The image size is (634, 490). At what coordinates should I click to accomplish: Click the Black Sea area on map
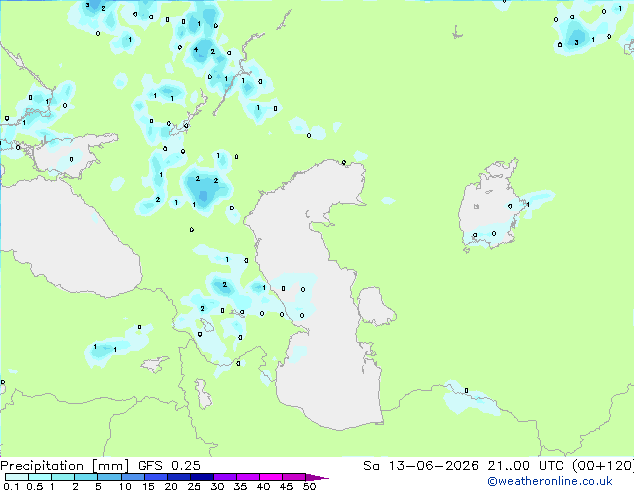tap(69, 243)
